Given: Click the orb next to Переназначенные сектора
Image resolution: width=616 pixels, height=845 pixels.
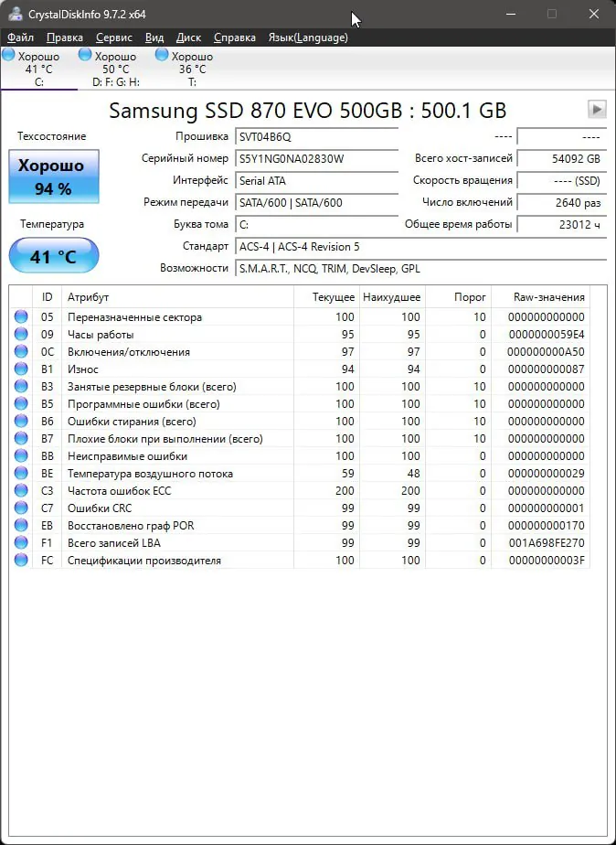Looking at the screenshot, I should (x=21, y=316).
